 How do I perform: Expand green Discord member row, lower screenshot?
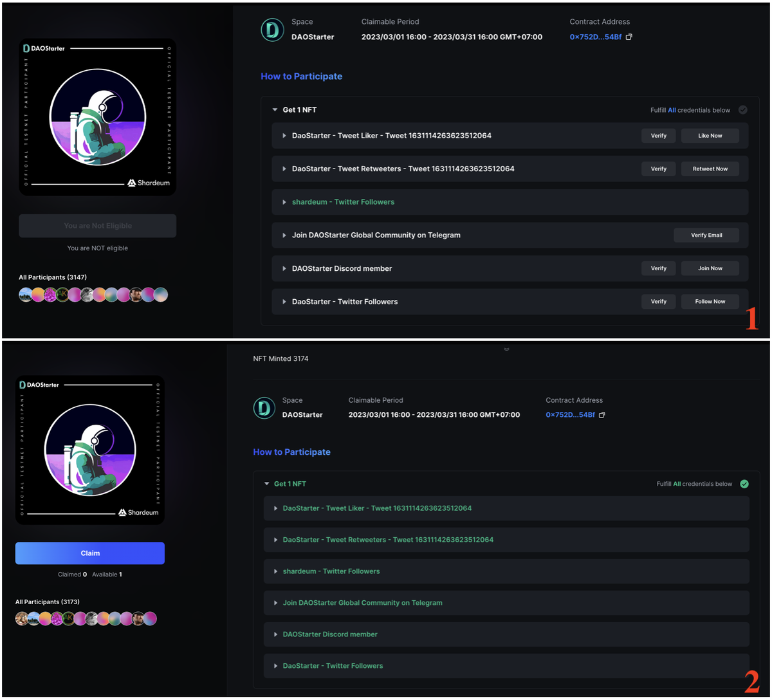click(275, 634)
